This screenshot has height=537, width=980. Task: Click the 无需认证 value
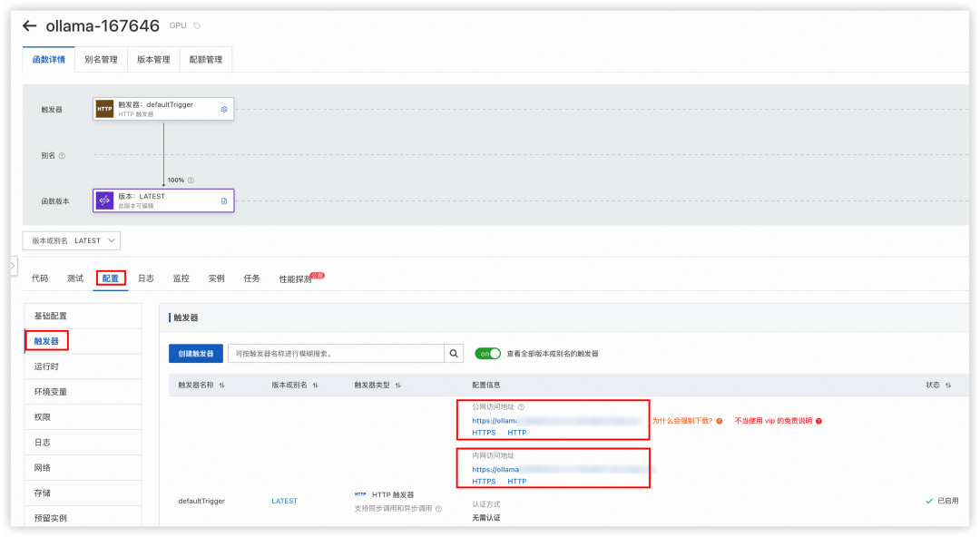coord(486,518)
